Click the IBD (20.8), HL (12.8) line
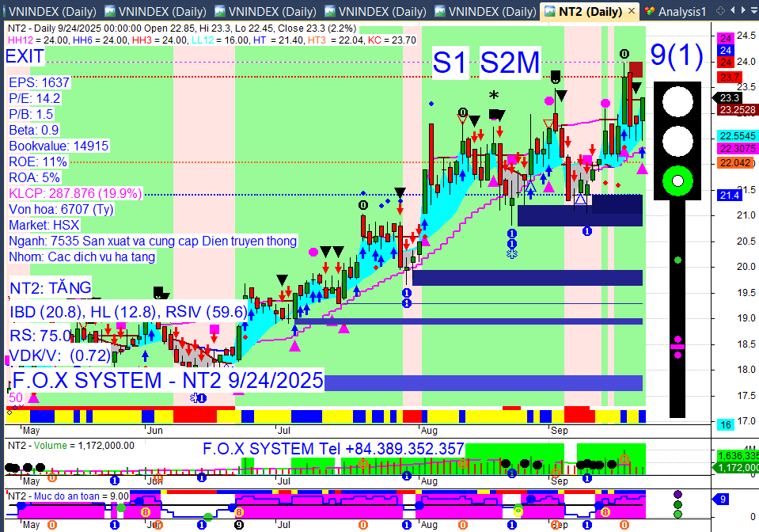Image resolution: width=759 pixels, height=532 pixels. click(128, 312)
